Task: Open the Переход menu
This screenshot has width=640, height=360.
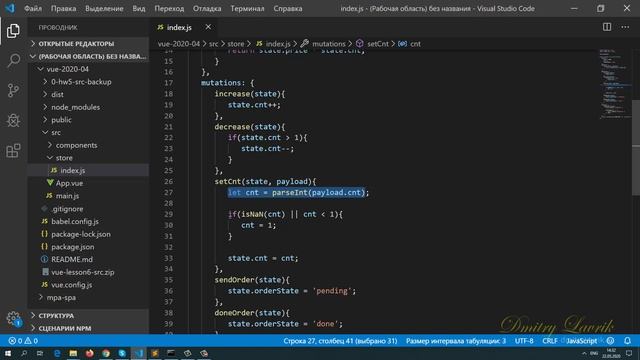Action: (x=169, y=9)
